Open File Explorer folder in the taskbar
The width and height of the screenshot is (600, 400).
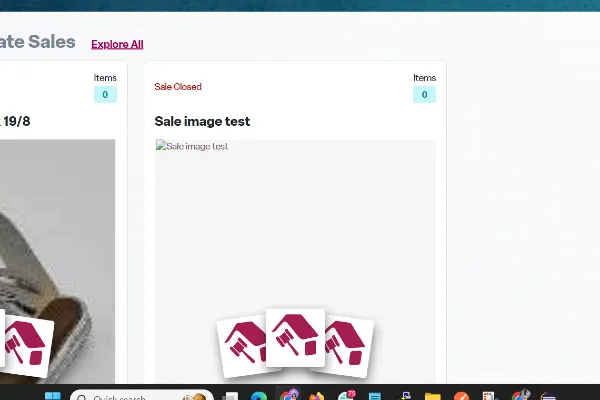point(432,397)
